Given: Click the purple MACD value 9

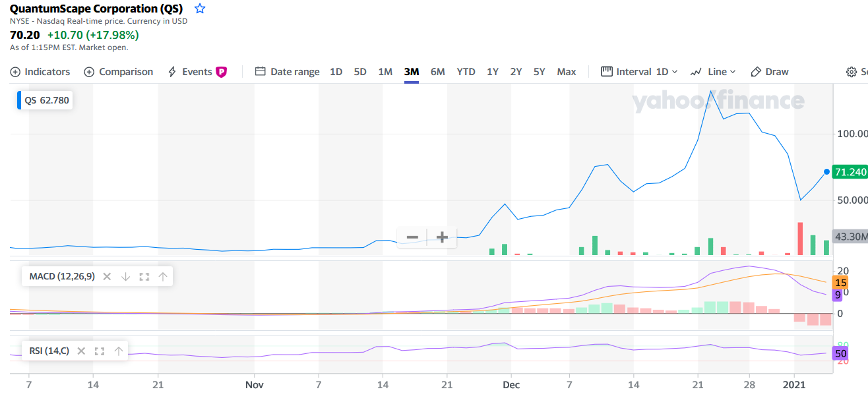Looking at the screenshot, I should 838,295.
